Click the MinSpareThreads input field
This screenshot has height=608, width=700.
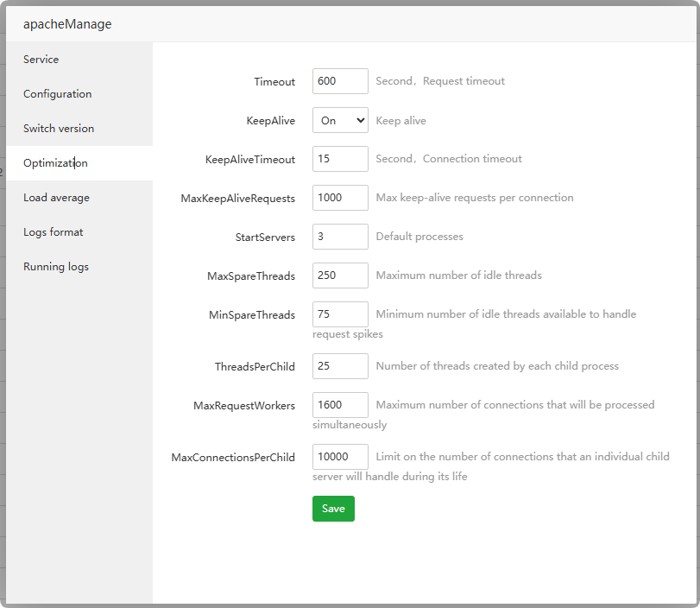tap(340, 314)
